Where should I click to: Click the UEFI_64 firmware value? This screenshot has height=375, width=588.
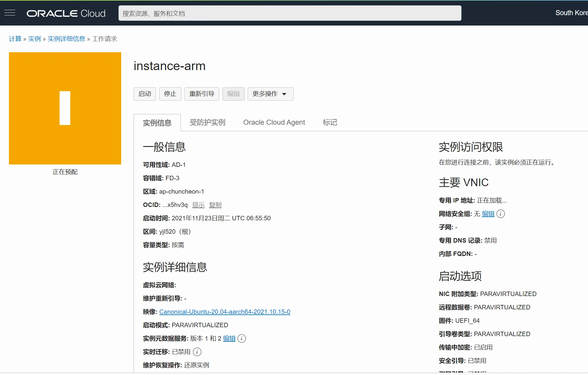tap(467, 321)
